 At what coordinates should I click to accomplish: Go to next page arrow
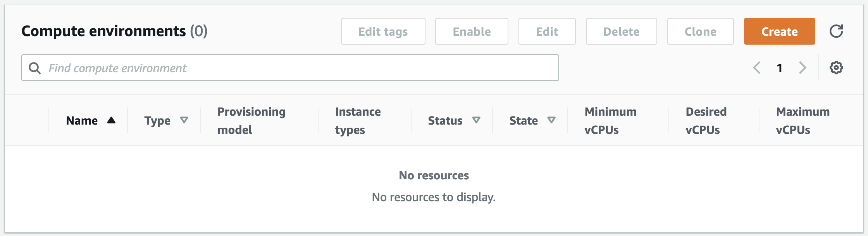tap(803, 68)
